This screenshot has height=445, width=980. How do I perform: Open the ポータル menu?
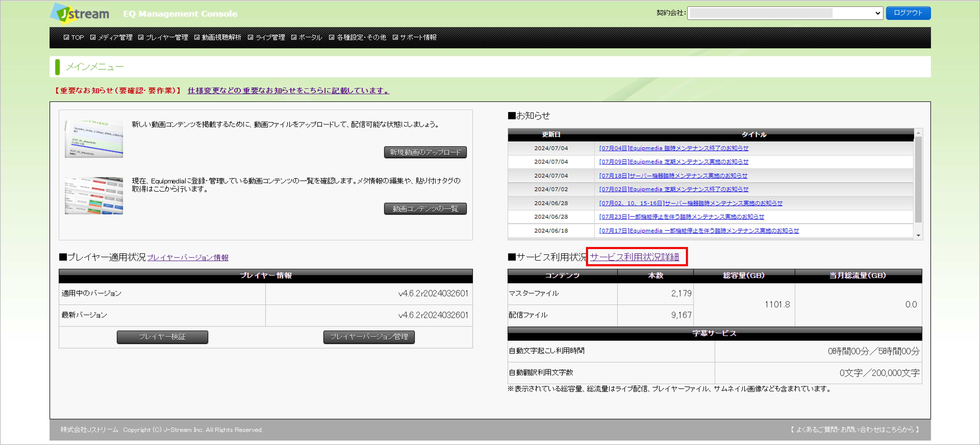pyautogui.click(x=307, y=37)
